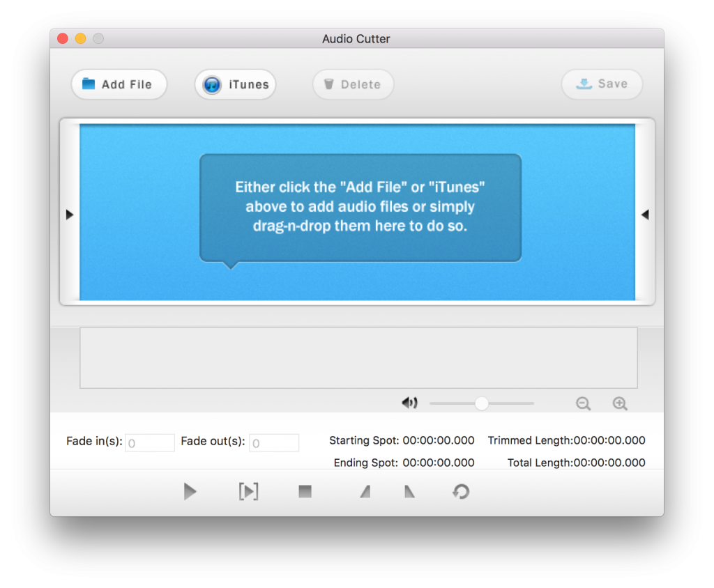Click the Add File button
This screenshot has width=714, height=588.
pyautogui.click(x=119, y=84)
